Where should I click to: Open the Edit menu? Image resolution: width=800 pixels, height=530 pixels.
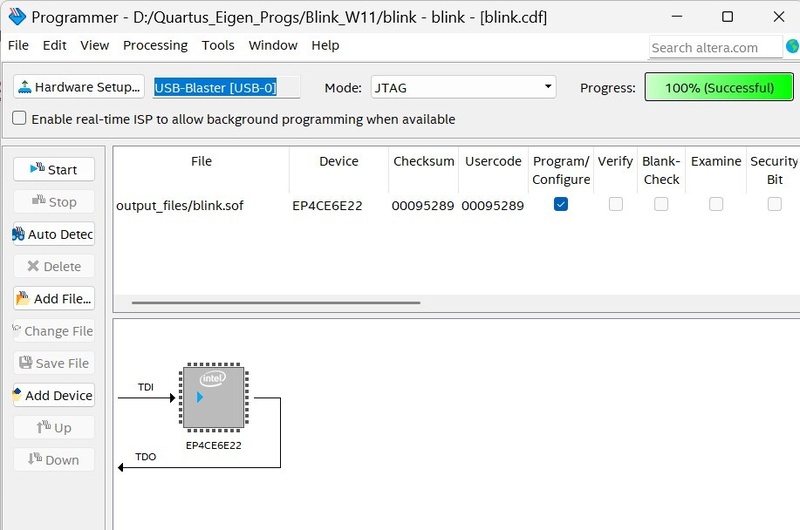coord(55,45)
